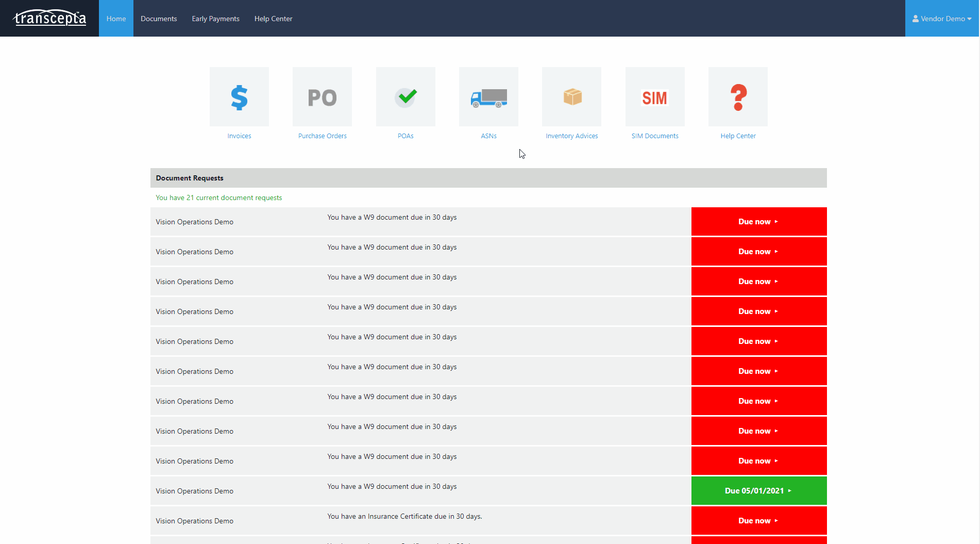Click the Invoices text link
980x544 pixels.
239,136
